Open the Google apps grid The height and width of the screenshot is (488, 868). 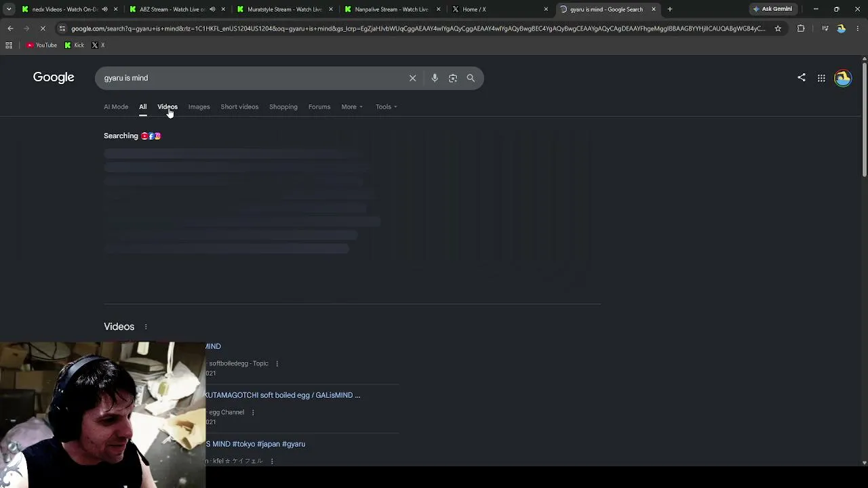tap(821, 78)
